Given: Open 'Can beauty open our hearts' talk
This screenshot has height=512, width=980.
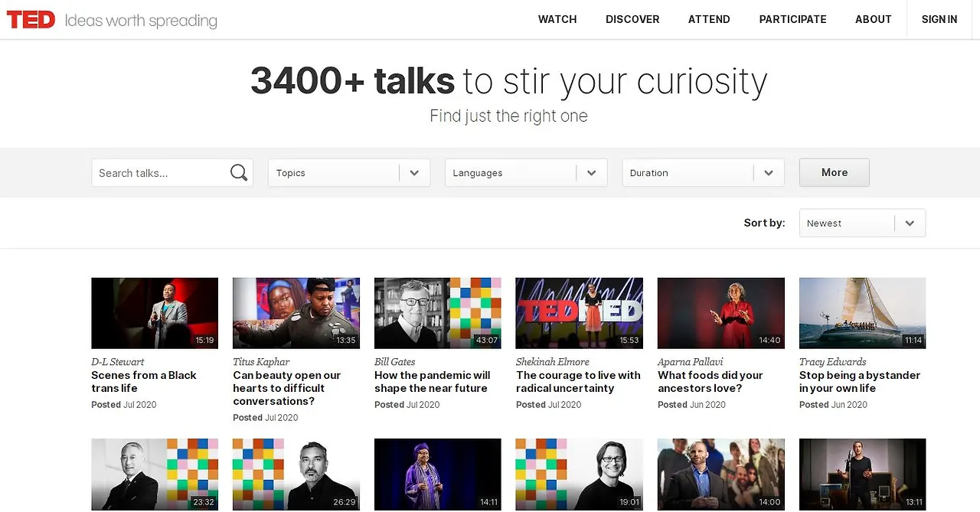Looking at the screenshot, I should 287,388.
